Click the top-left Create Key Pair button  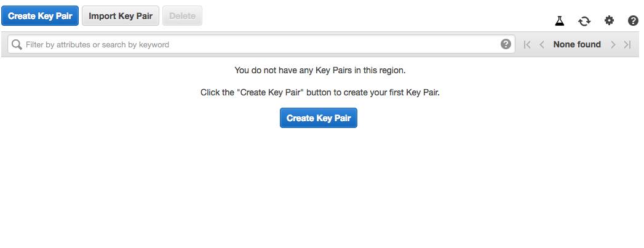(x=40, y=16)
